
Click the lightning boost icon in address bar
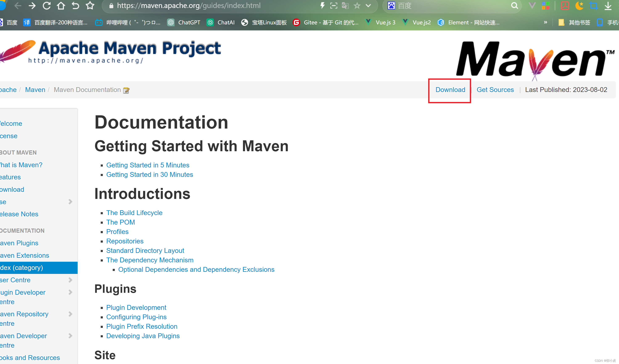[x=323, y=6]
